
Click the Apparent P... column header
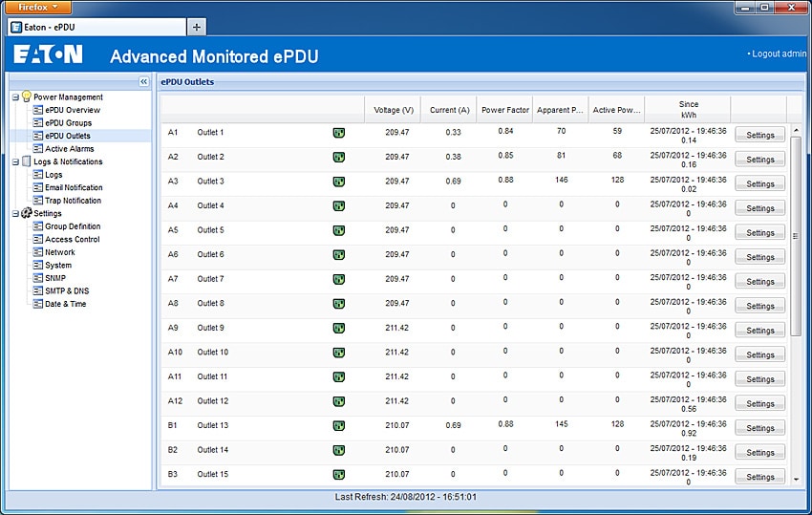click(x=561, y=110)
